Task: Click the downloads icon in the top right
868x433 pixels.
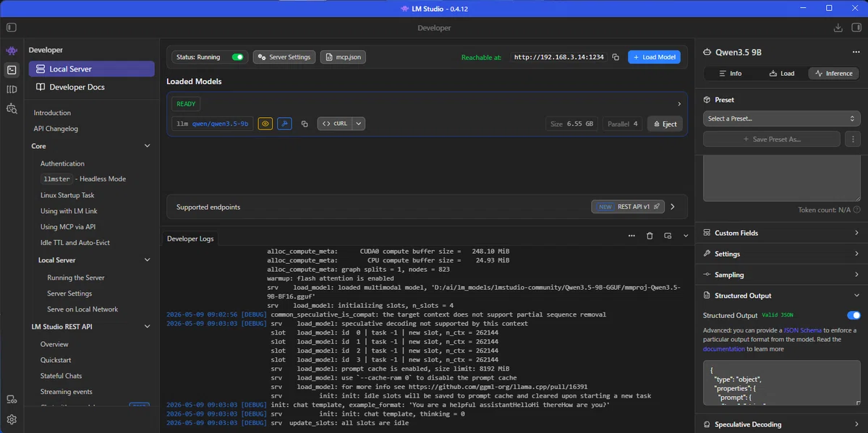Action: [x=838, y=27]
